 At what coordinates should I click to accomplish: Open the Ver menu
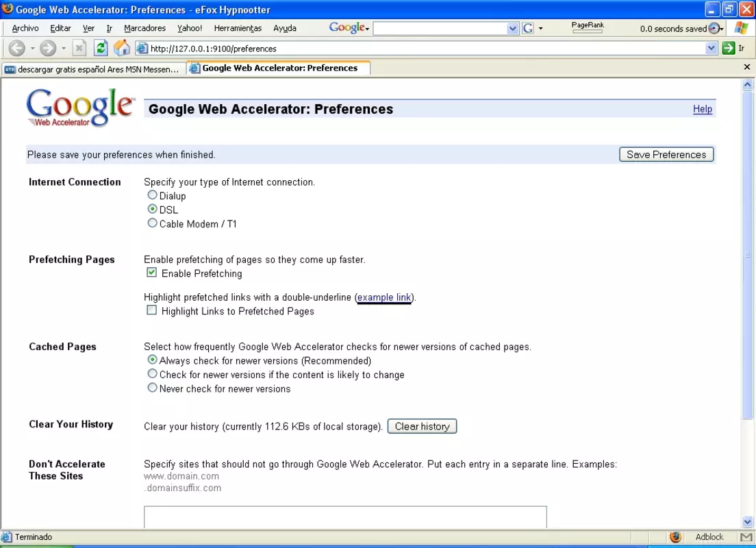[x=89, y=29]
